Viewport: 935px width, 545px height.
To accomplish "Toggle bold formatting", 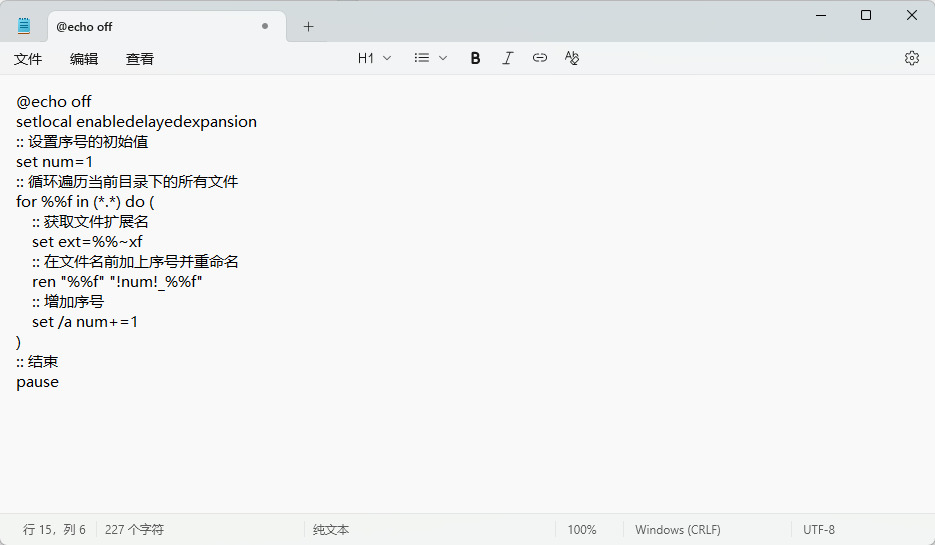I will [476, 58].
